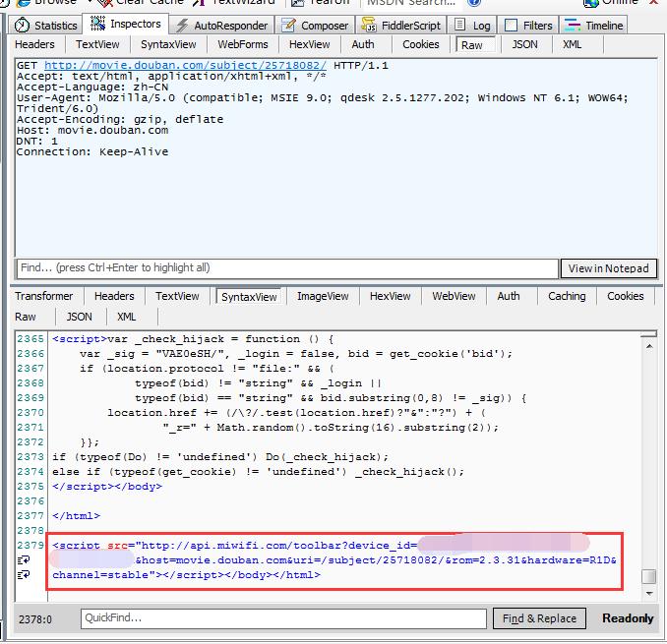Click the View in Notepad button

click(608, 268)
